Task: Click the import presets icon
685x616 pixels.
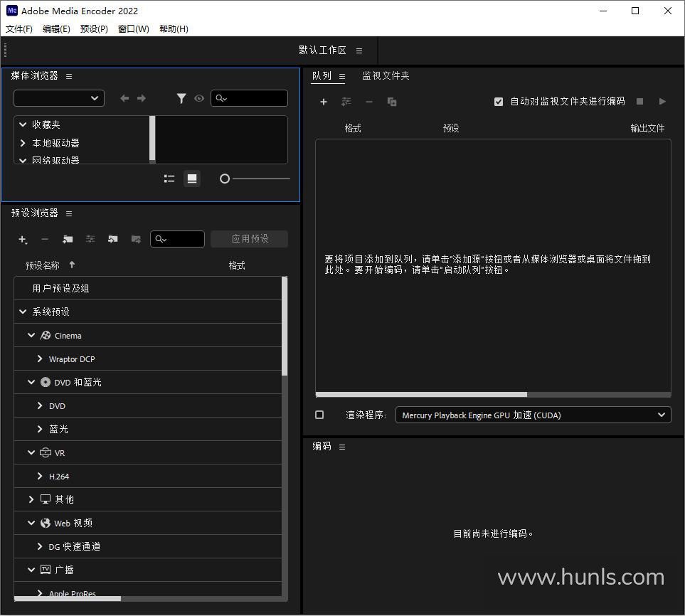Action: coord(113,239)
